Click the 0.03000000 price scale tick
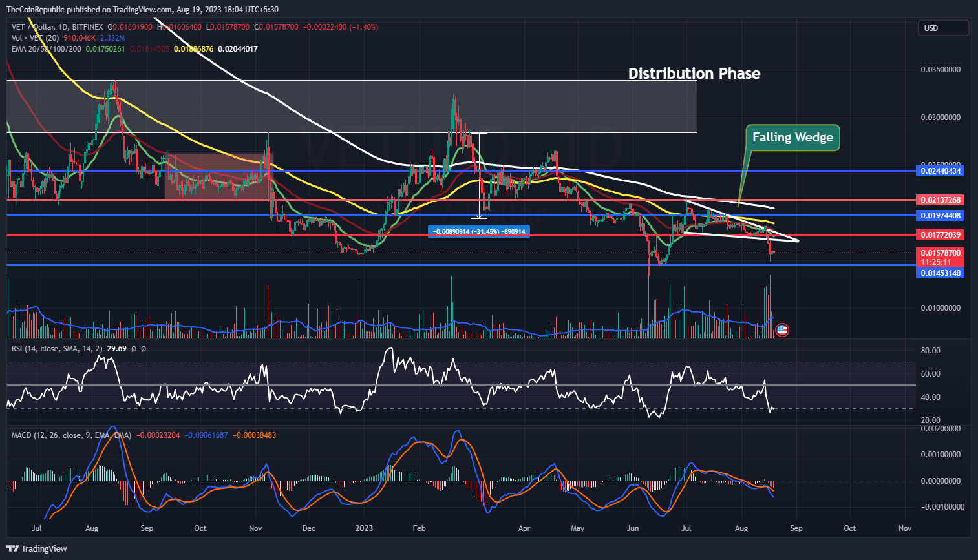Screen dimensions: 978x560 [x=941, y=118]
